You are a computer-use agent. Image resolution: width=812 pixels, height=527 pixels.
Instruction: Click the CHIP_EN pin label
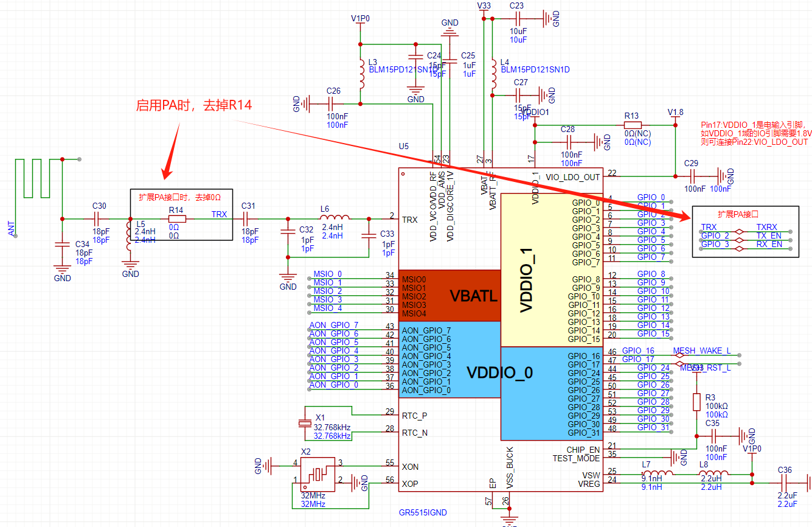(583, 450)
